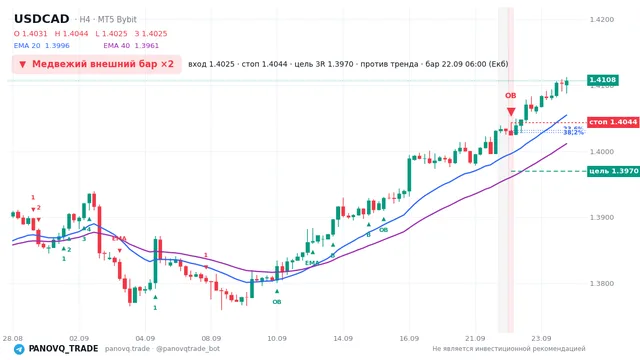Click the 04.09 date axis label
Image resolution: width=640 pixels, height=360 pixels.
145,338
